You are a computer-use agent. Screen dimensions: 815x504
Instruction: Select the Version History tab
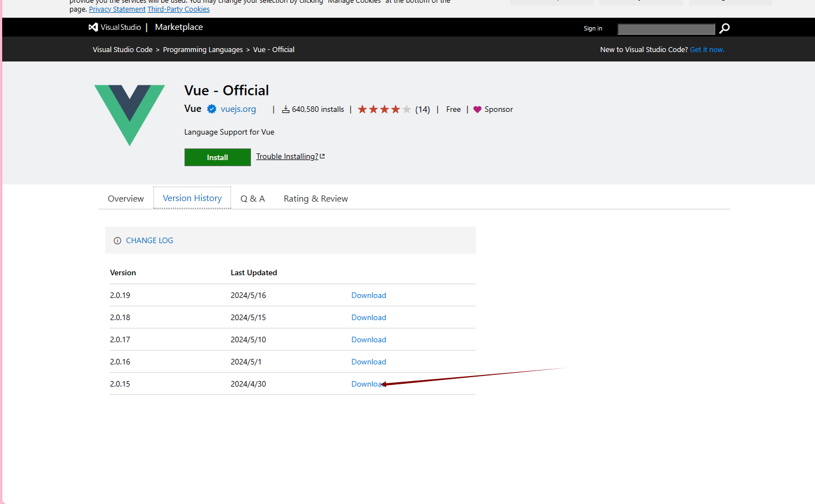pos(192,198)
